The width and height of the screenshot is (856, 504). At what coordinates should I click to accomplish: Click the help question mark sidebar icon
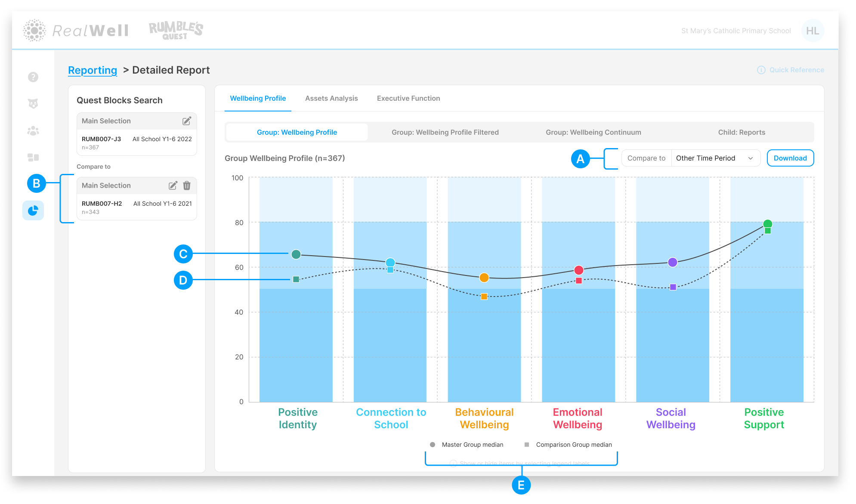click(33, 77)
